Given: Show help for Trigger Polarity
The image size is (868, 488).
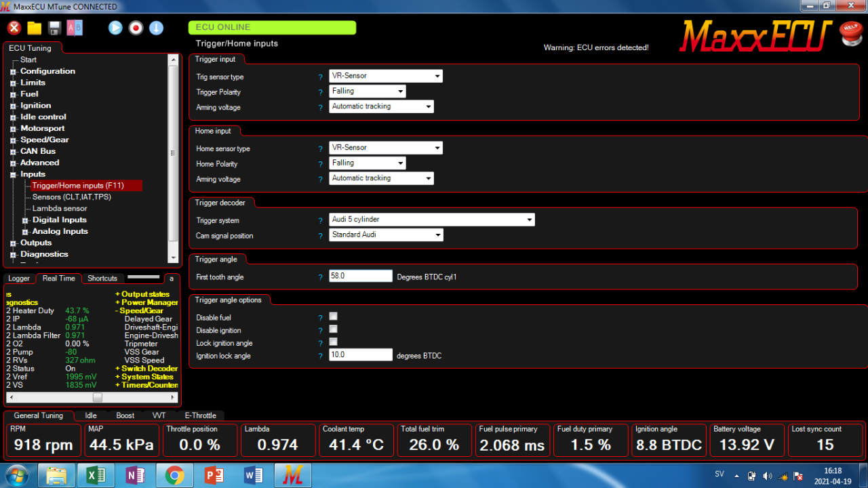Looking at the screenshot, I should point(321,92).
